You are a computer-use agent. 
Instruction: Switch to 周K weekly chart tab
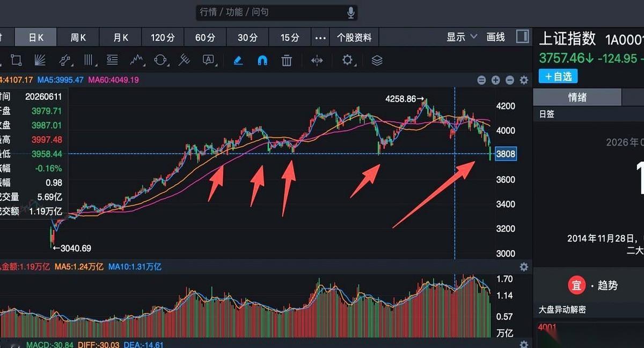(x=78, y=37)
